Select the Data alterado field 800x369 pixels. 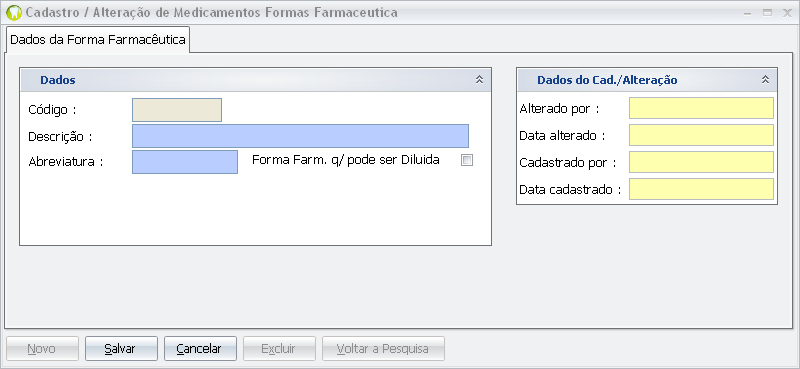701,135
